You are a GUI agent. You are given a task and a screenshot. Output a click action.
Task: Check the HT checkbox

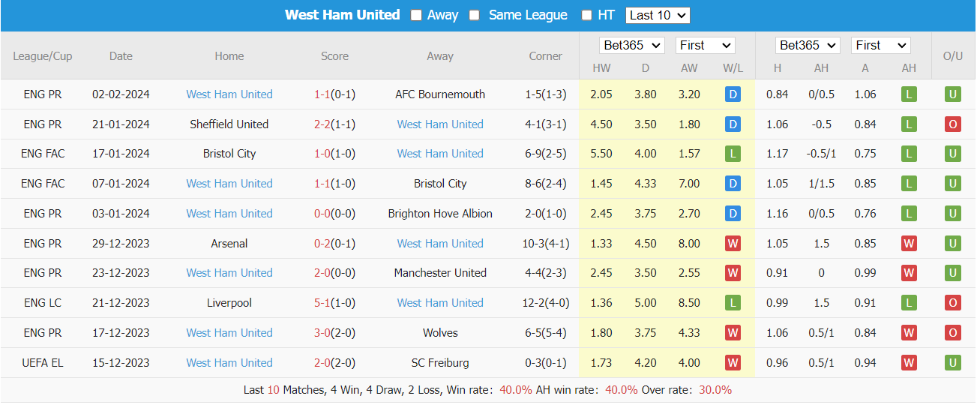tap(586, 15)
